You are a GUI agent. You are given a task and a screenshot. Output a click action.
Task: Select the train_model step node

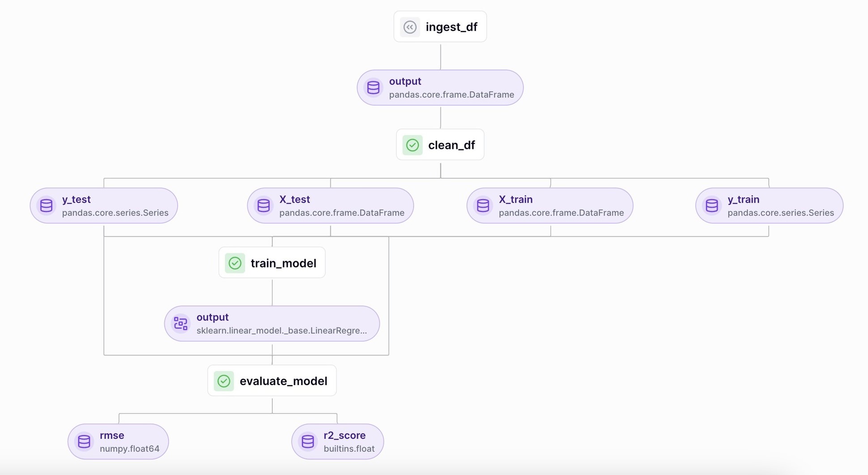(x=283, y=263)
